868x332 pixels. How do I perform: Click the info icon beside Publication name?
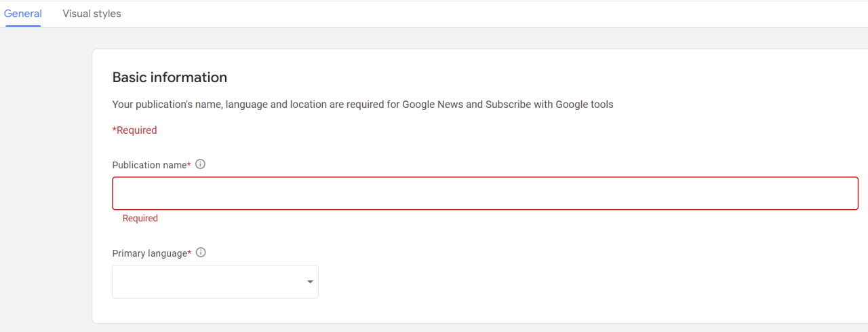point(200,164)
